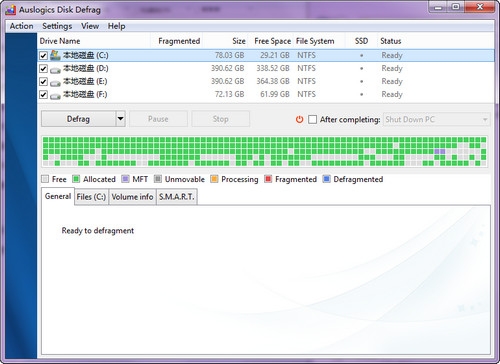Click the D: drive disk icon
Viewport: 500px width, 364px height.
(x=55, y=70)
